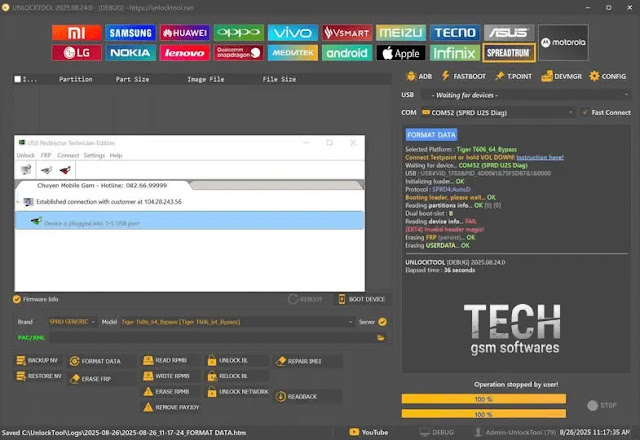Click the PAC/XML file path field

(x=212, y=338)
